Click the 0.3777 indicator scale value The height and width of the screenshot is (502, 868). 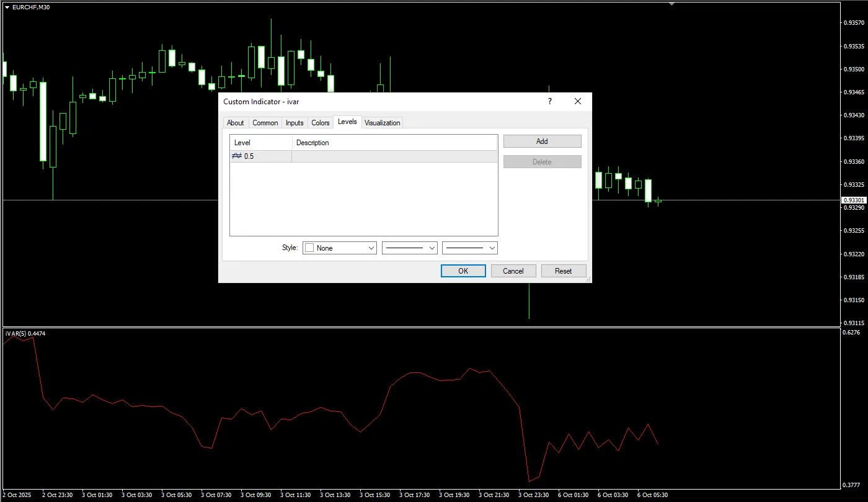pyautogui.click(x=852, y=485)
